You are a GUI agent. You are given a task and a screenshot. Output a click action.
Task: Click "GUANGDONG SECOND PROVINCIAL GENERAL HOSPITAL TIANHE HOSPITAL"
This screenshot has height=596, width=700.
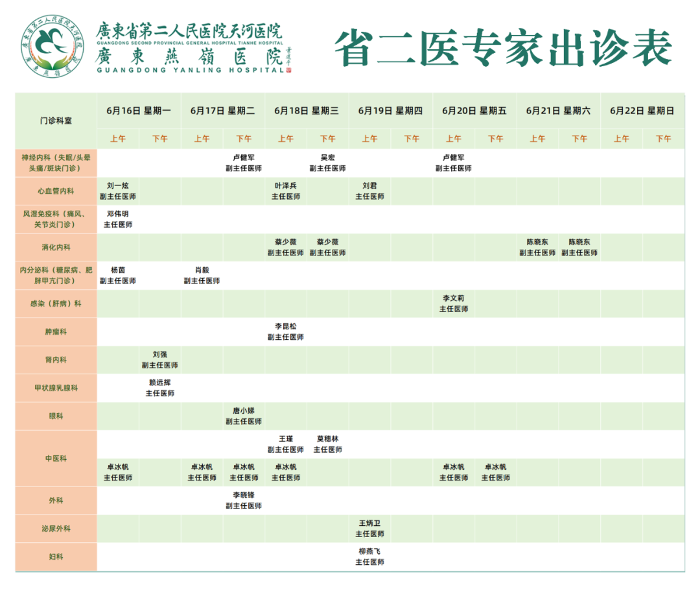point(190,43)
